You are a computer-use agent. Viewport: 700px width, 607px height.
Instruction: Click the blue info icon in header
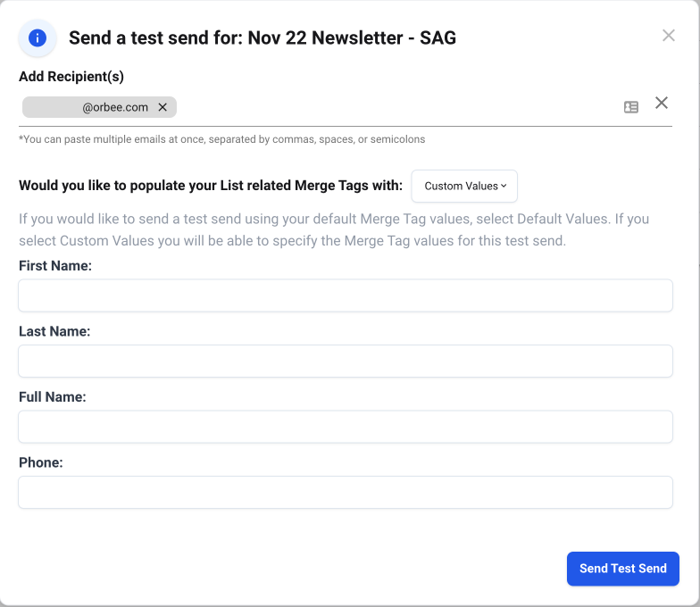point(37,37)
